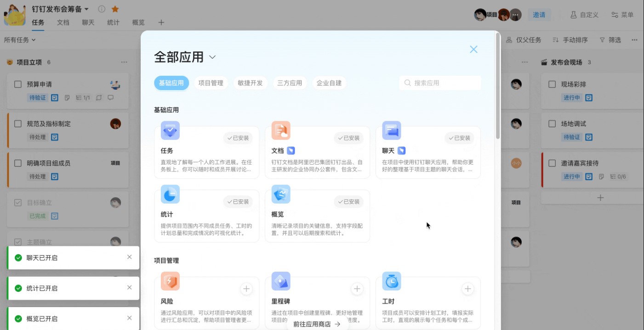Open the 所有任务 view dropdown
Viewport: 644px width, 330px height.
coord(20,40)
